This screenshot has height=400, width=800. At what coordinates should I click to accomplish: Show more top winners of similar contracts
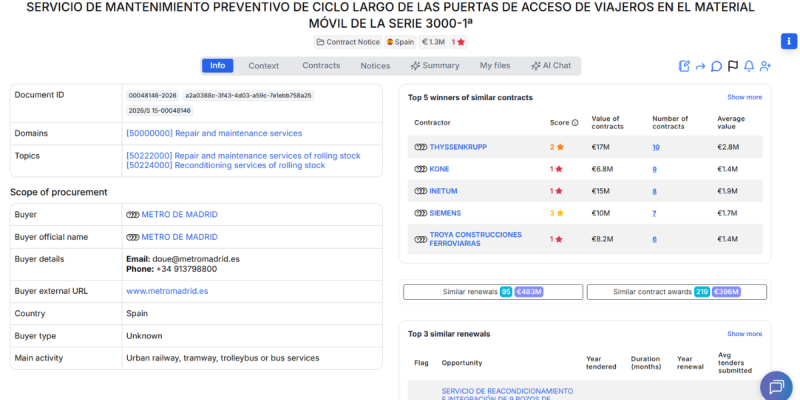[x=744, y=97]
